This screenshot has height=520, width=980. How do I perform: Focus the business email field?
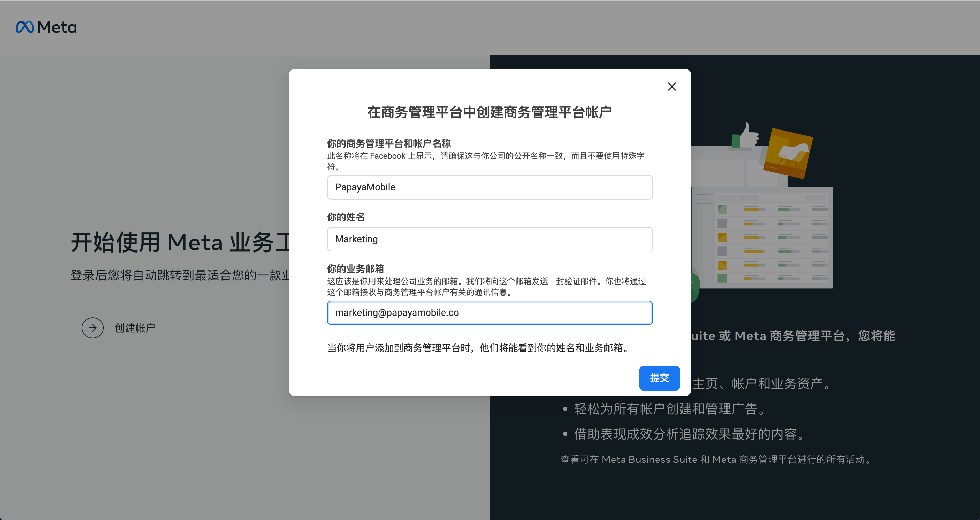click(x=490, y=313)
